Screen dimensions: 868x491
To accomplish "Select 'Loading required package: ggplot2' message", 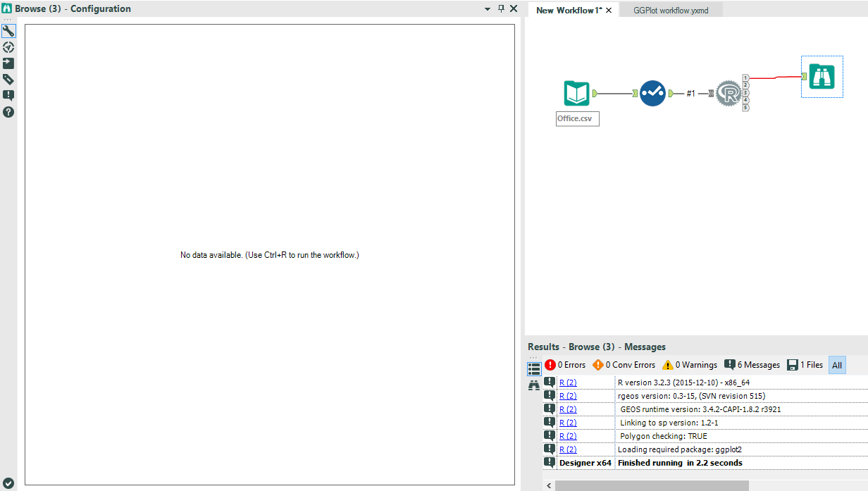I will 680,449.
